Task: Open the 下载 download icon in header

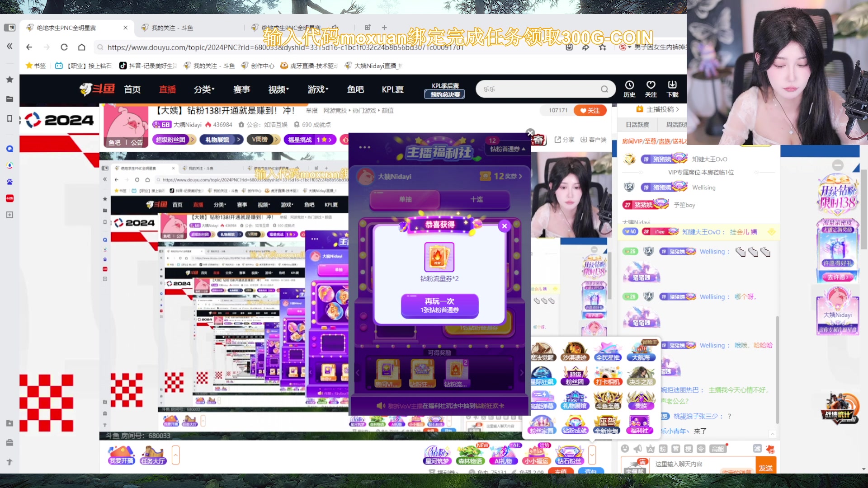Action: pyautogui.click(x=672, y=89)
